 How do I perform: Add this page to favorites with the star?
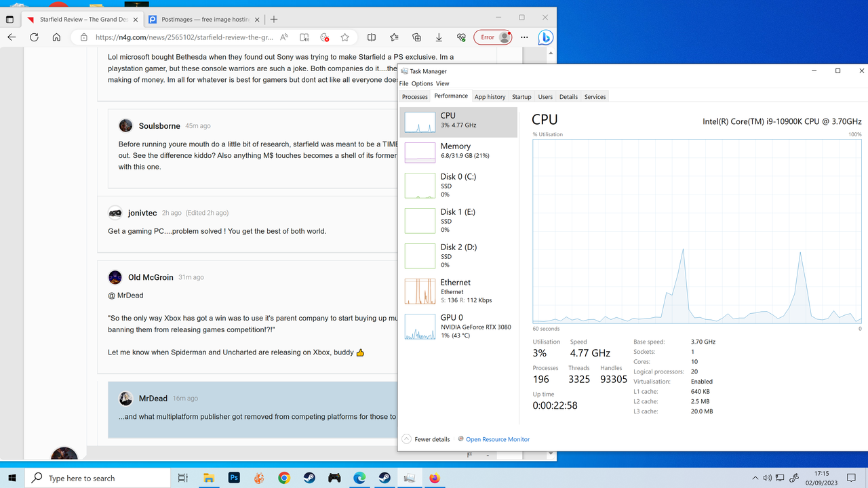[344, 37]
